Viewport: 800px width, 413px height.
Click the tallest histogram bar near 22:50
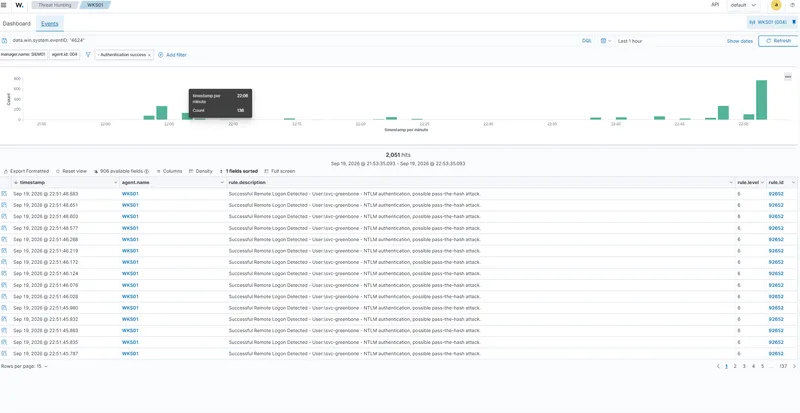coord(761,100)
